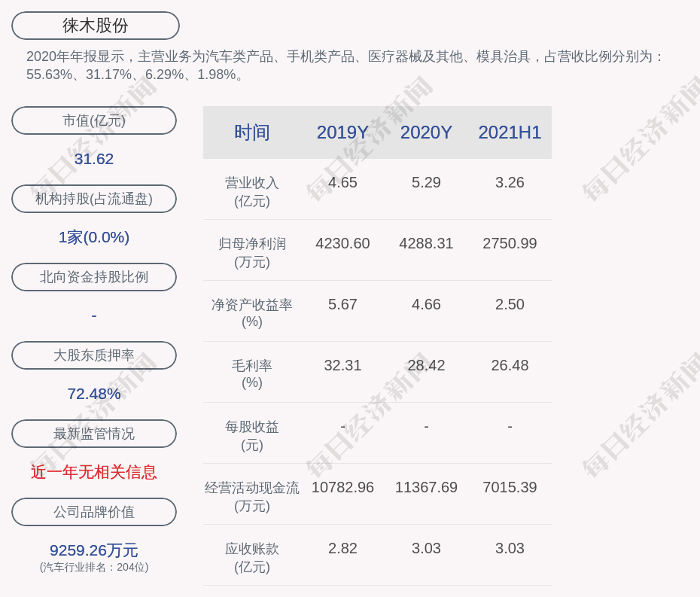Click the 9259.26万元 brand value

[x=94, y=550]
